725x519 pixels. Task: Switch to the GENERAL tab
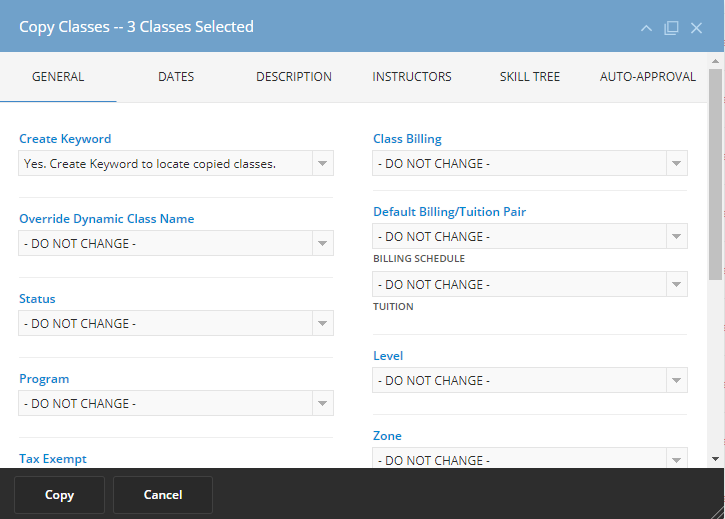click(58, 77)
